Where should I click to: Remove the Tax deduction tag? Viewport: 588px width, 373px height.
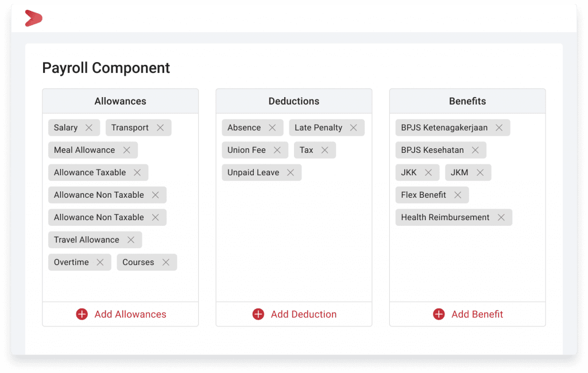325,150
